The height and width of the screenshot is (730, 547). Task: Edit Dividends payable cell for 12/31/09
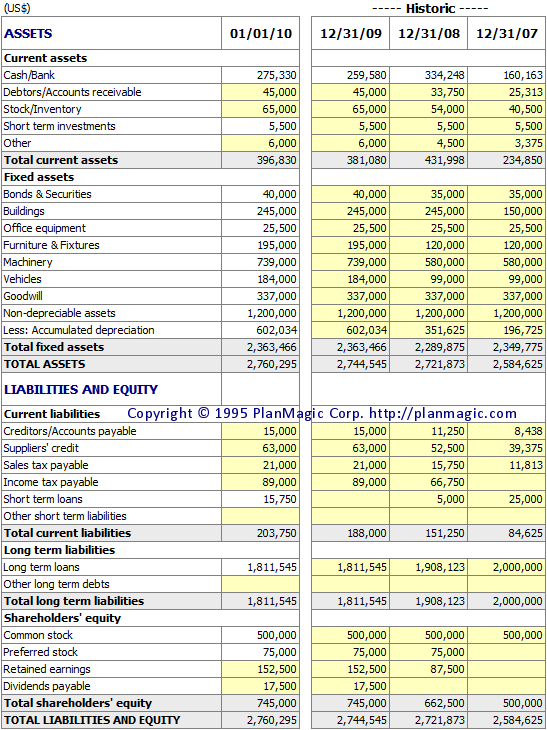(x=351, y=686)
